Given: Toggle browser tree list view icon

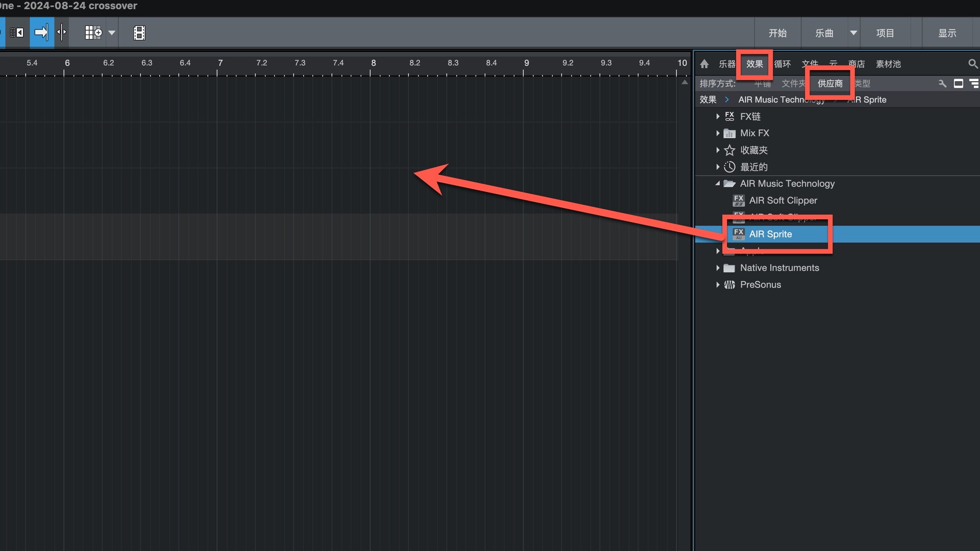Looking at the screenshot, I should [974, 83].
